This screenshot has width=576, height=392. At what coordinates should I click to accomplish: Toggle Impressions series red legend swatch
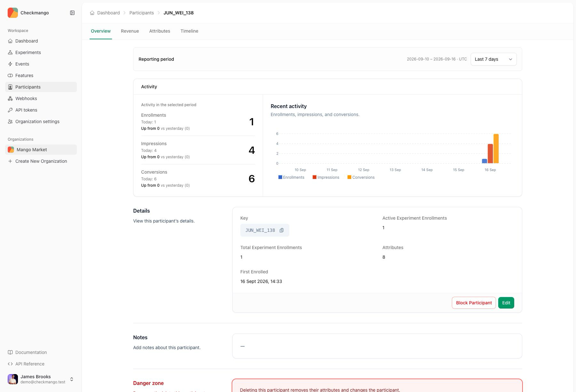pyautogui.click(x=315, y=177)
